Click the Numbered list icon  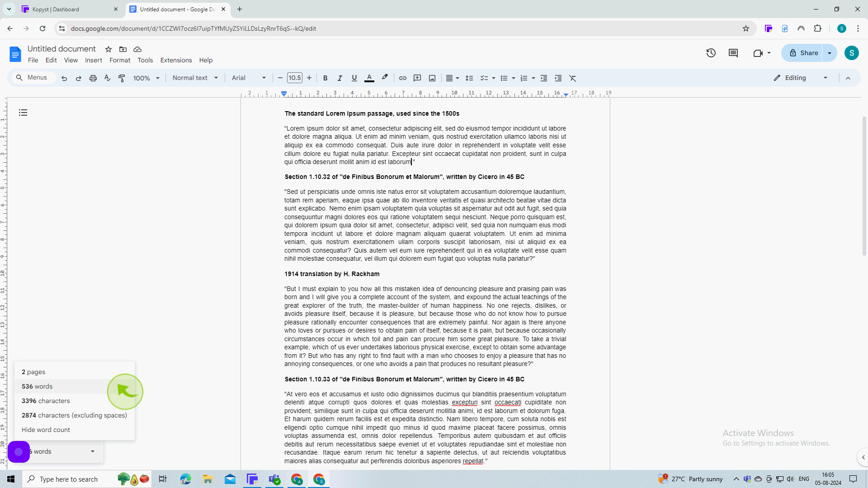[x=524, y=78]
